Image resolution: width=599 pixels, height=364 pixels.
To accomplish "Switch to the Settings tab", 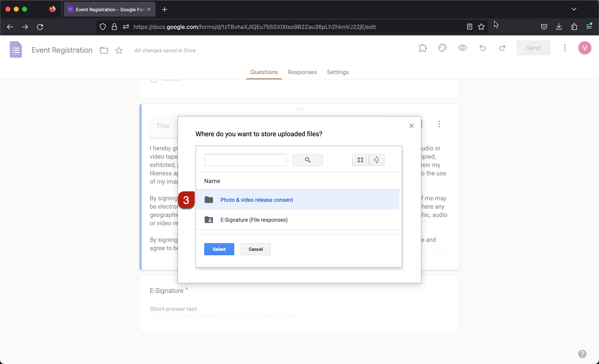I will click(x=338, y=72).
